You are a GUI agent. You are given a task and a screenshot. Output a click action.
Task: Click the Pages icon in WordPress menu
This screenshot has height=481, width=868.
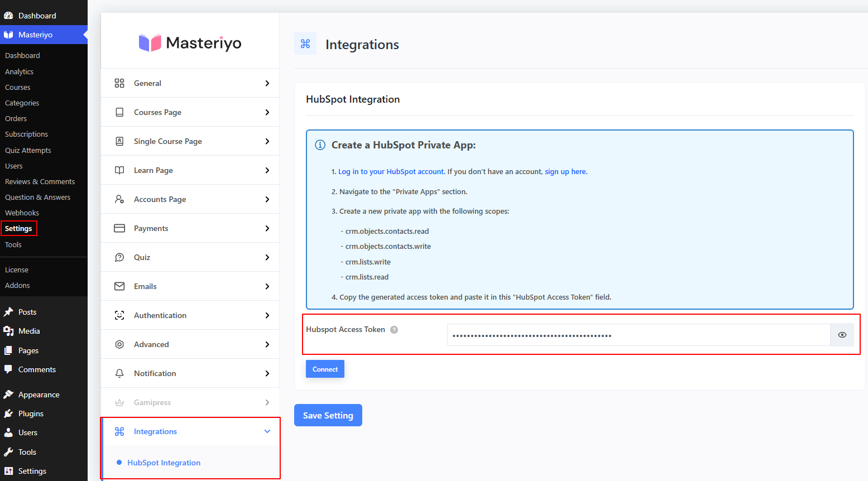pos(8,350)
